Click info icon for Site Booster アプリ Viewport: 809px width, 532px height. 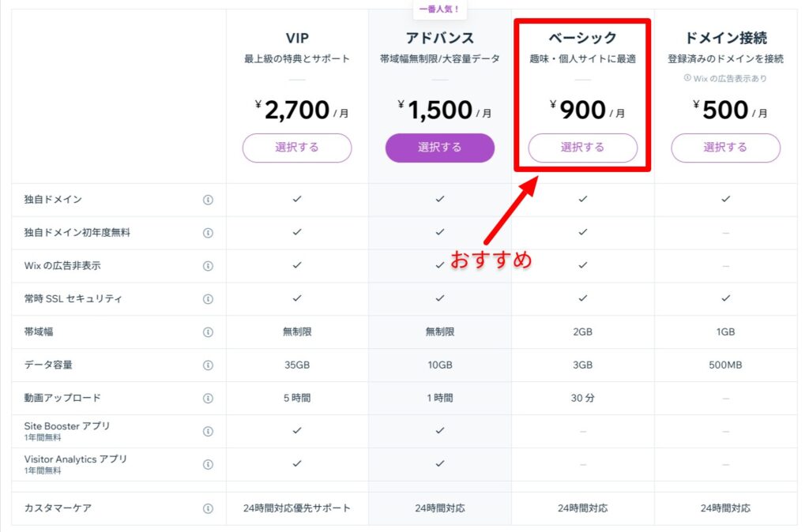pos(208,432)
